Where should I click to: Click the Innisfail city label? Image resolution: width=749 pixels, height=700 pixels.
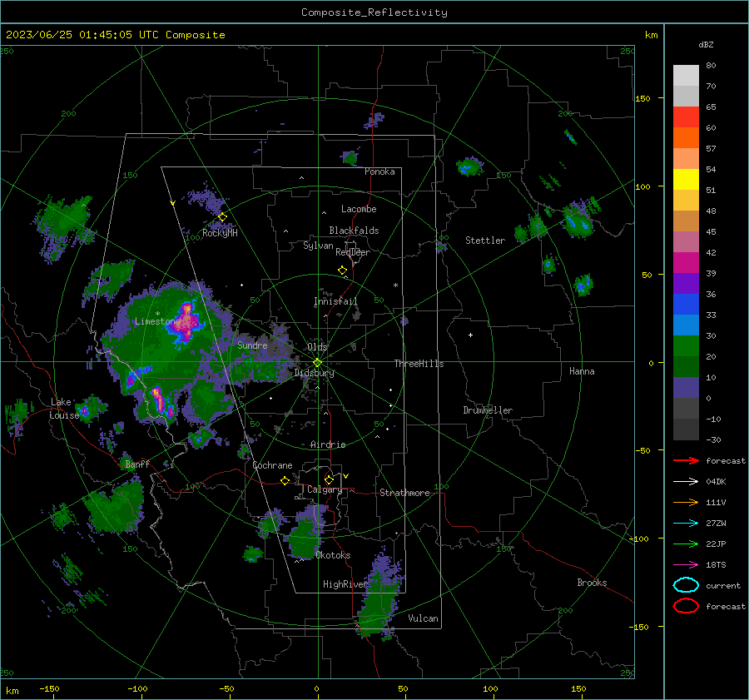335,301
